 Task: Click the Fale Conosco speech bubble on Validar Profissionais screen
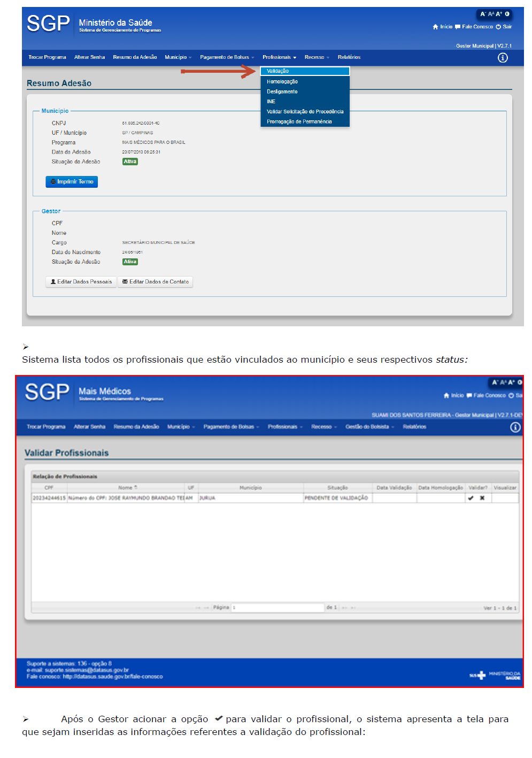[x=469, y=396]
